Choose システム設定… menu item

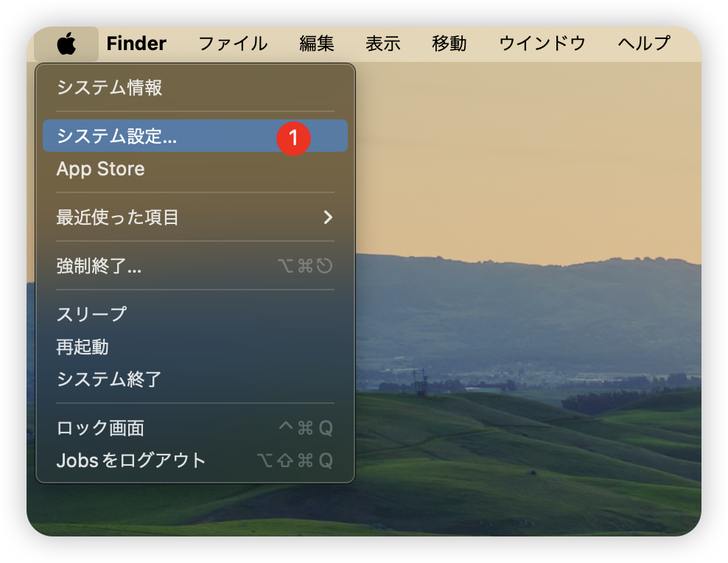[x=195, y=136]
